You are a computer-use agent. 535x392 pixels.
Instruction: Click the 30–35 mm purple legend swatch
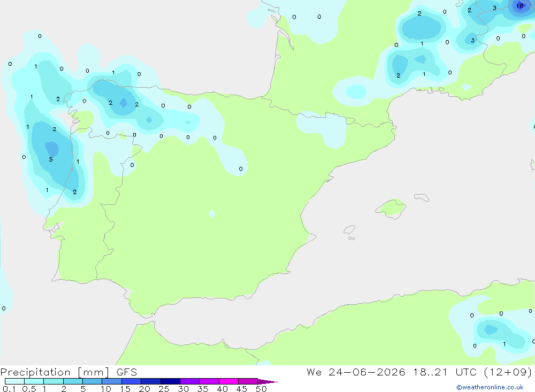(x=189, y=381)
